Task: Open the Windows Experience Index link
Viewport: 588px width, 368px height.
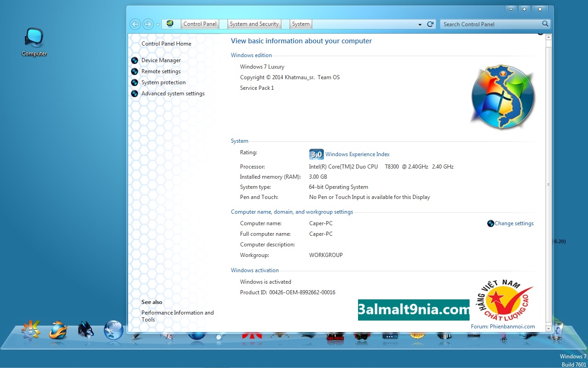Action: tap(358, 154)
